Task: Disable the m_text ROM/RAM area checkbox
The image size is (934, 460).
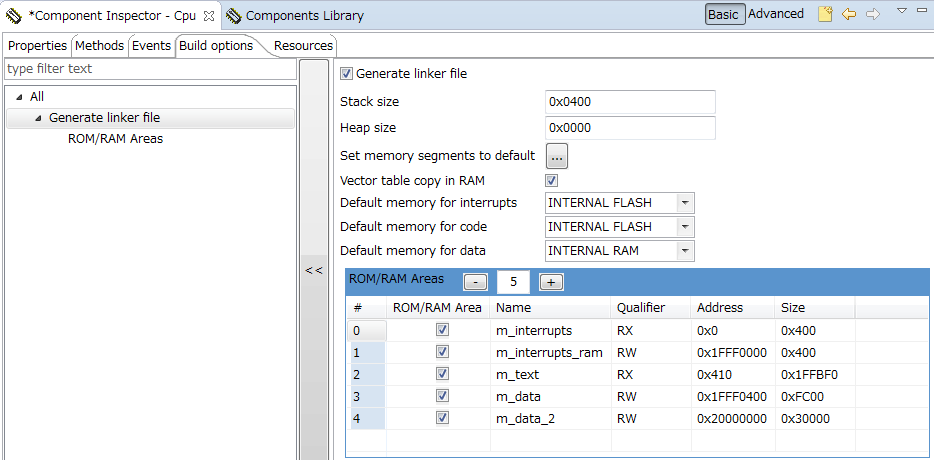Action: point(442,374)
